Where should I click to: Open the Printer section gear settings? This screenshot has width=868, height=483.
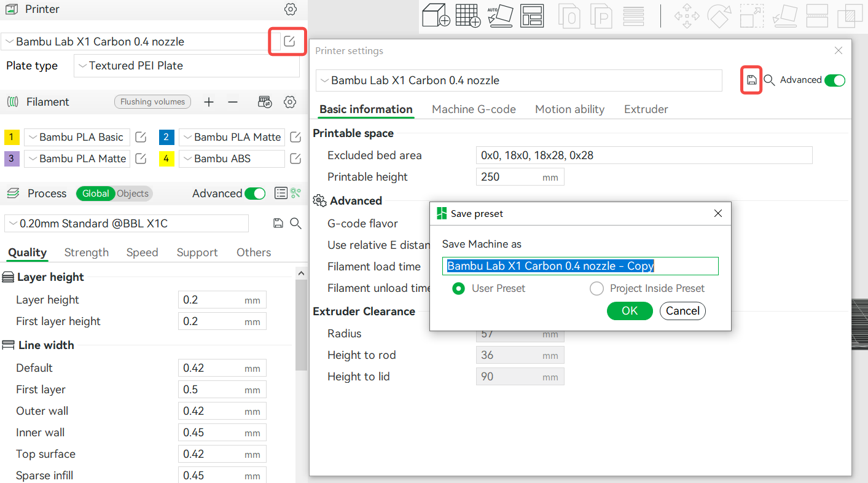pyautogui.click(x=291, y=9)
